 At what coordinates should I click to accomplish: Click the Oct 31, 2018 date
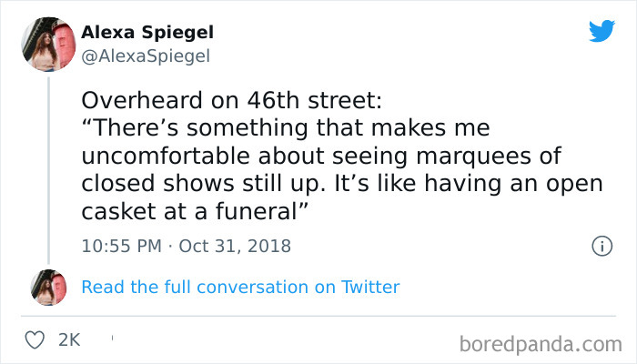tap(234, 246)
